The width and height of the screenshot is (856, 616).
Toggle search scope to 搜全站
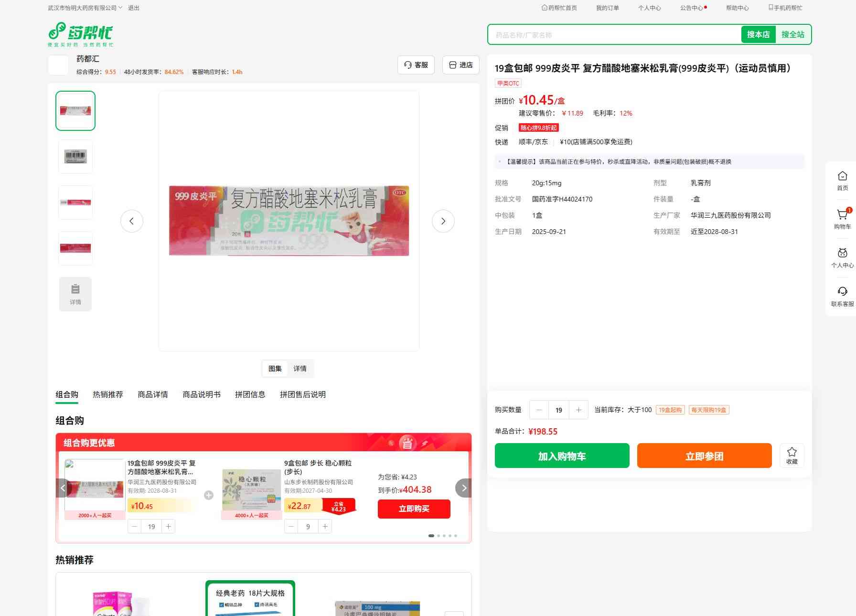pyautogui.click(x=792, y=35)
